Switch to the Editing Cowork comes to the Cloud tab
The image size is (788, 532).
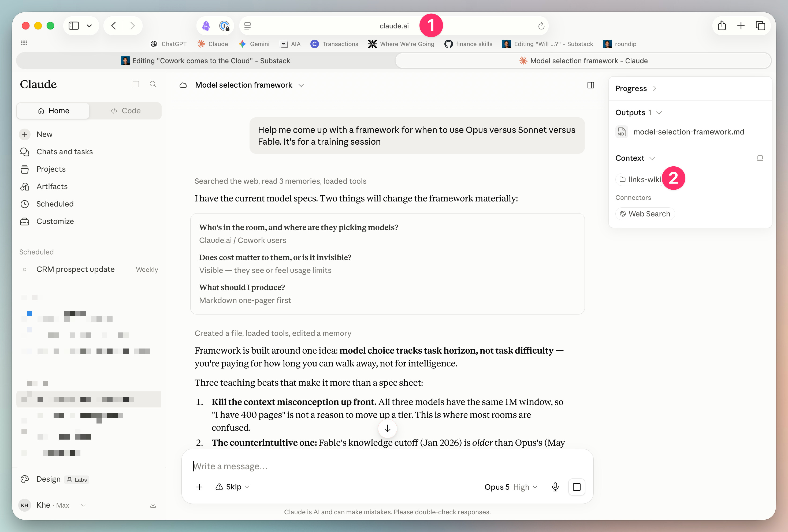(206, 61)
